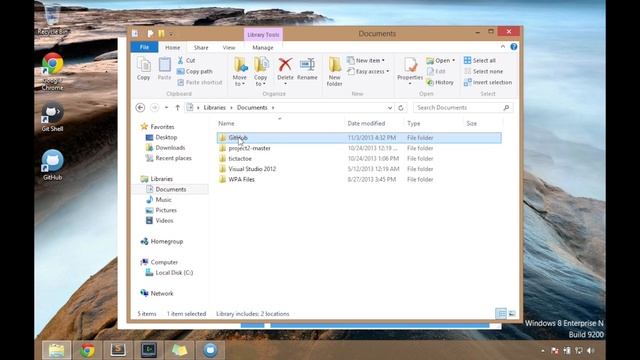Image resolution: width=640 pixels, height=360 pixels.
Task: Open file History
Action: 440,82
